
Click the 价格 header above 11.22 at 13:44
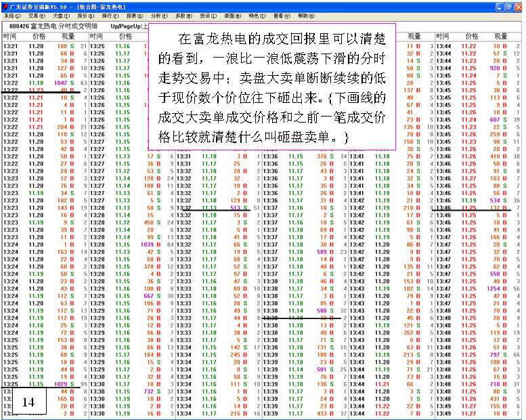click(472, 37)
